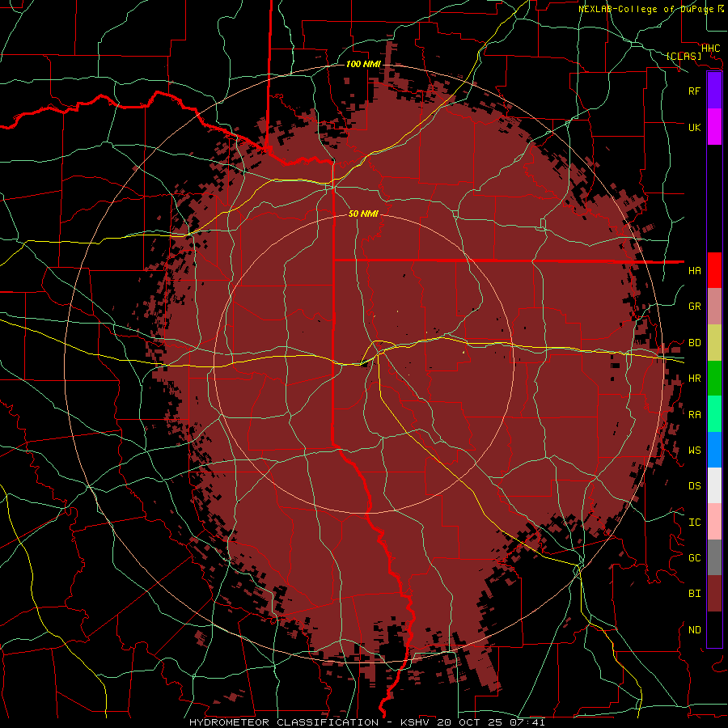This screenshot has width=728, height=728.
Task: Click the BI brown legend swatch
Action: 714,594
